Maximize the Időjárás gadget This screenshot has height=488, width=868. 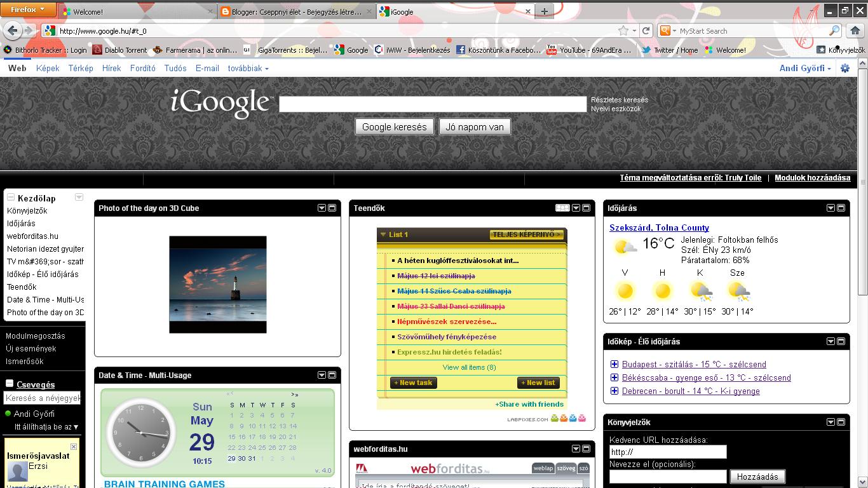click(841, 208)
